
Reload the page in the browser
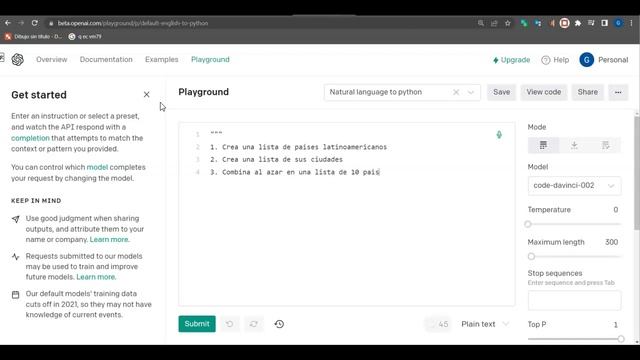tap(35, 23)
